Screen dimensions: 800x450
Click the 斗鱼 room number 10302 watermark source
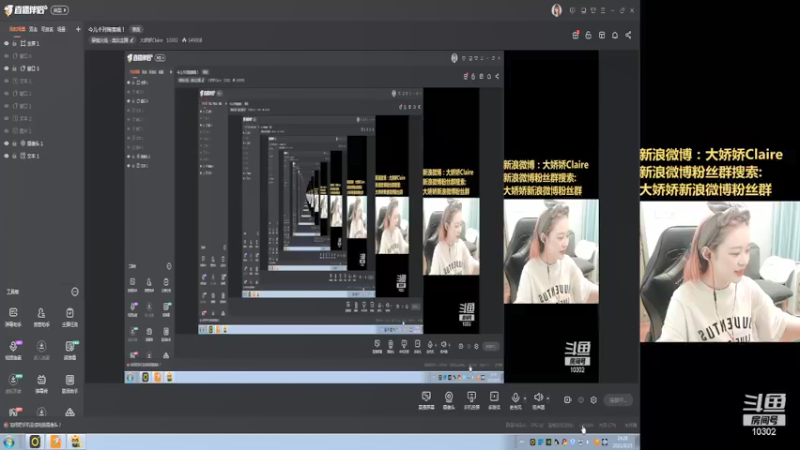click(x=764, y=415)
